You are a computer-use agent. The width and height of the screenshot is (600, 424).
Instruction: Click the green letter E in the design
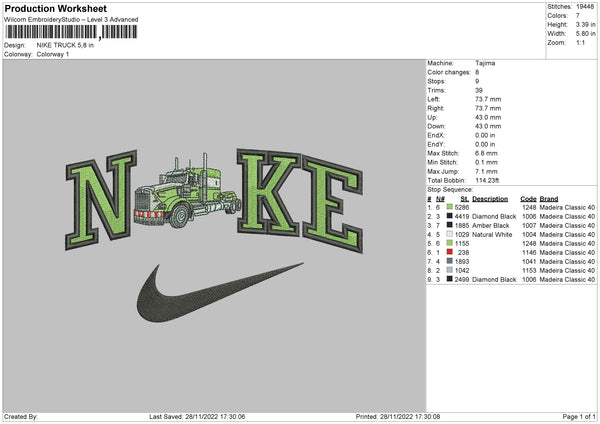pyautogui.click(x=333, y=204)
